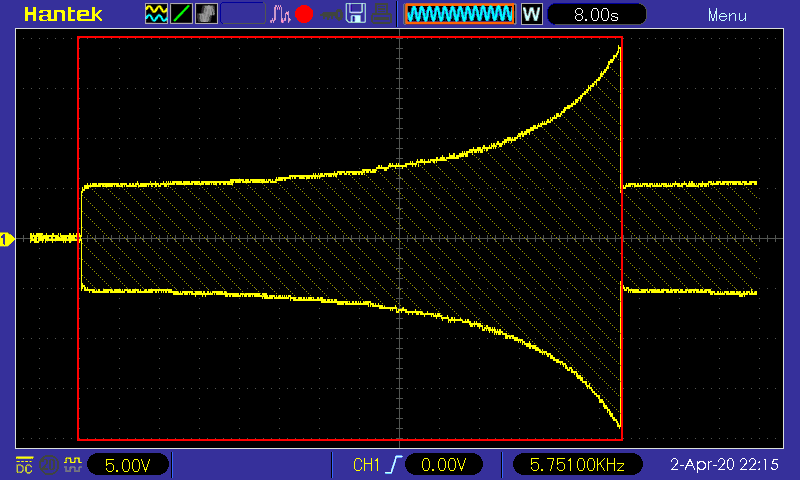Click the CH1 trigger source label

(366, 465)
